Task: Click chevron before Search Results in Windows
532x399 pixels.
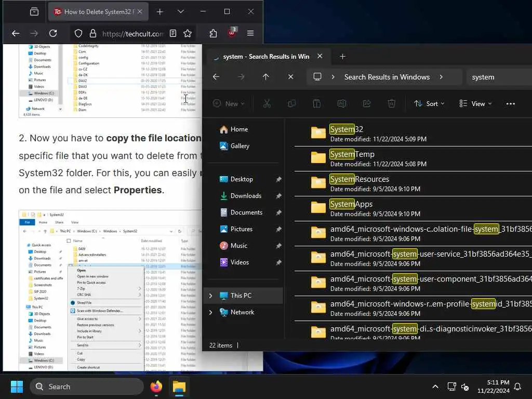Action: [333, 77]
